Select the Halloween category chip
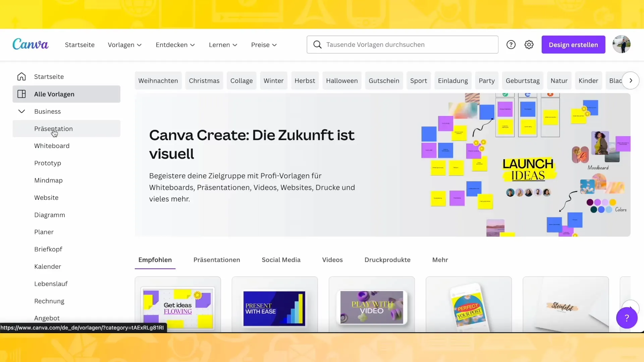This screenshot has height=362, width=644. (342, 80)
